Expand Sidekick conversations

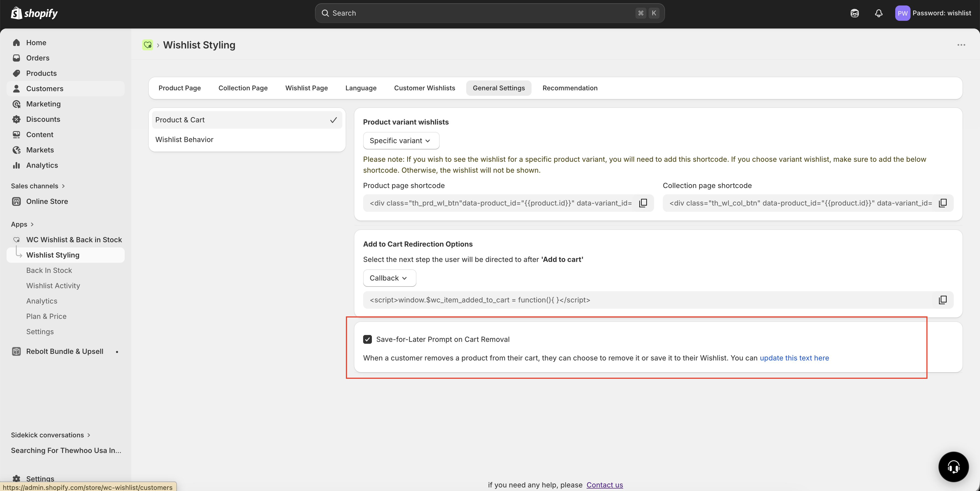coord(51,435)
